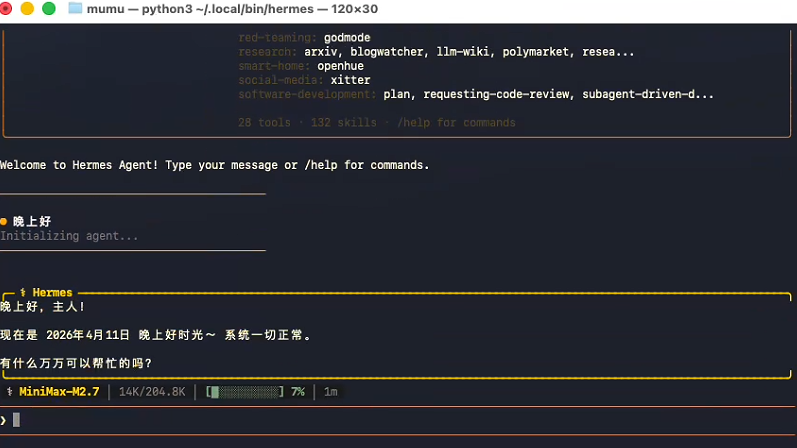Image resolution: width=797 pixels, height=448 pixels.
Task: Close the terminal window with the red button
Action: point(8,9)
